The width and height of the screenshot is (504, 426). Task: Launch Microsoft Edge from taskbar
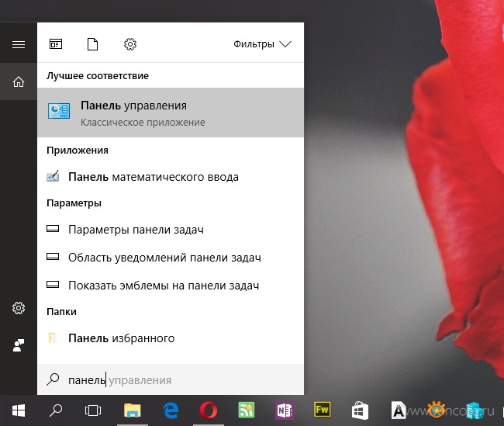[171, 410]
